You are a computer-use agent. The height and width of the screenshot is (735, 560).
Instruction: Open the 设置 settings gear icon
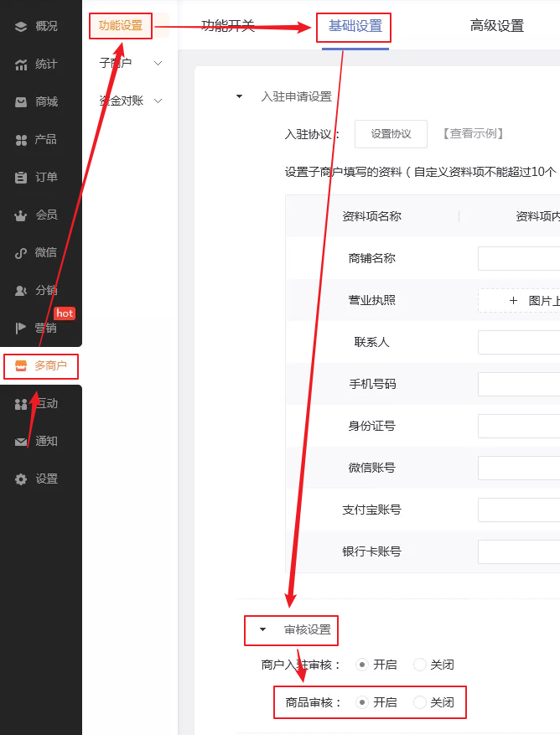(21, 479)
